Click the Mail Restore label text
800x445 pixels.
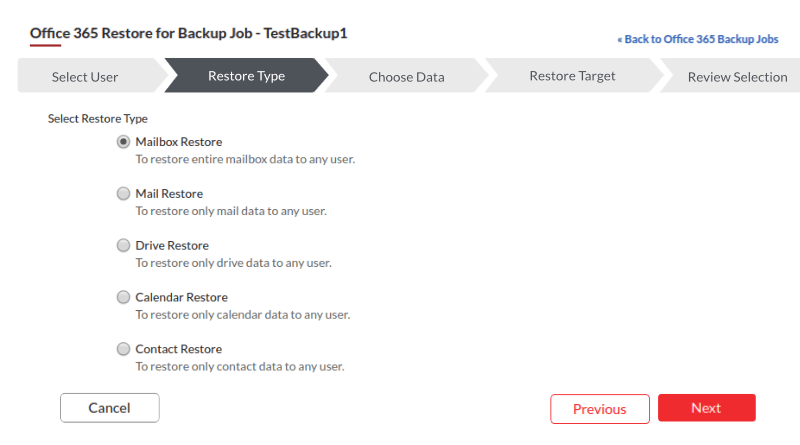click(169, 194)
